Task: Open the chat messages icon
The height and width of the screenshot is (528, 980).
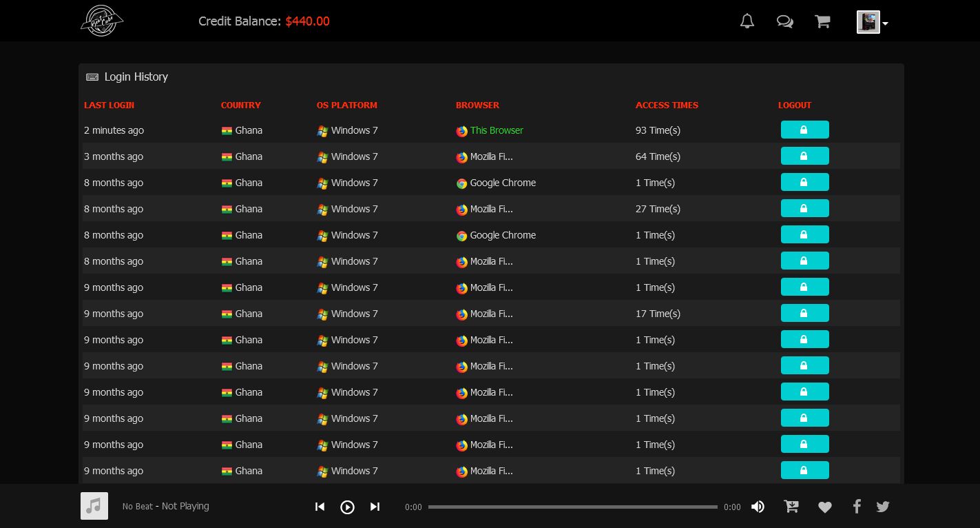Action: [x=784, y=21]
